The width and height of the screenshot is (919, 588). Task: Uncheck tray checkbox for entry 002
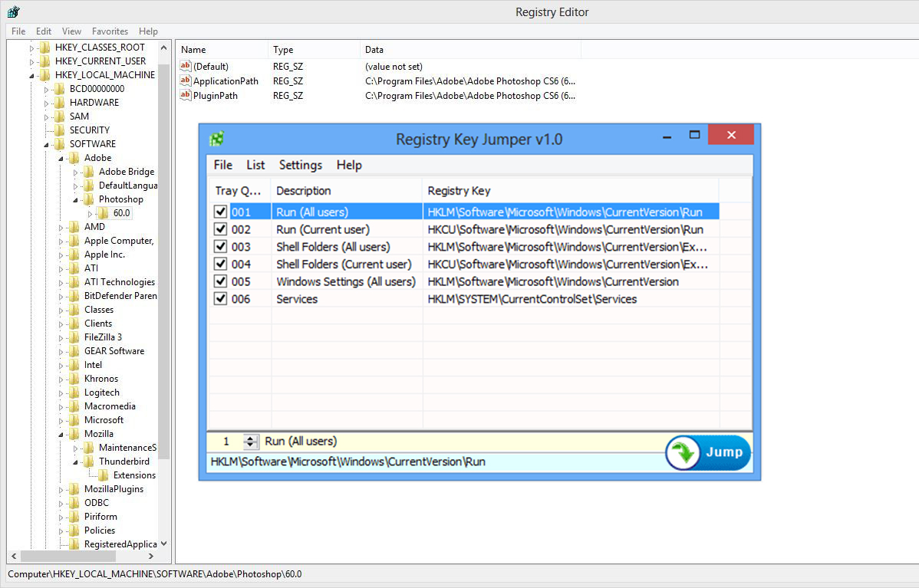(220, 229)
